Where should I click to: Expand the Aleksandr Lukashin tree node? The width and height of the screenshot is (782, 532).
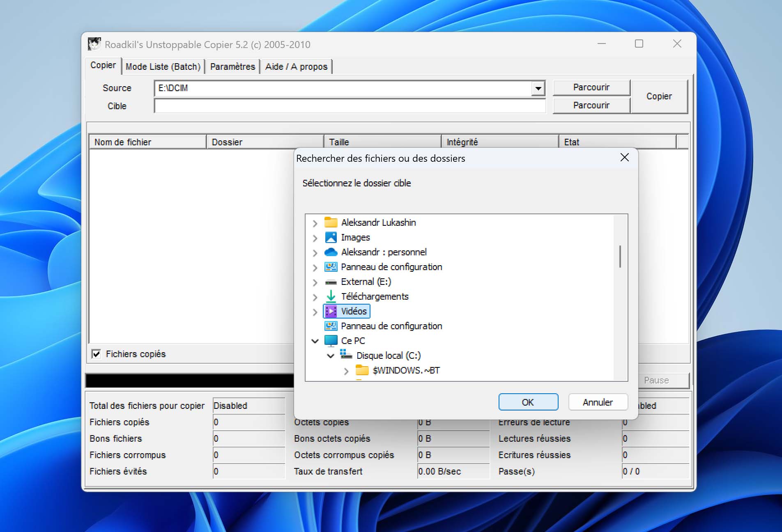pyautogui.click(x=315, y=223)
